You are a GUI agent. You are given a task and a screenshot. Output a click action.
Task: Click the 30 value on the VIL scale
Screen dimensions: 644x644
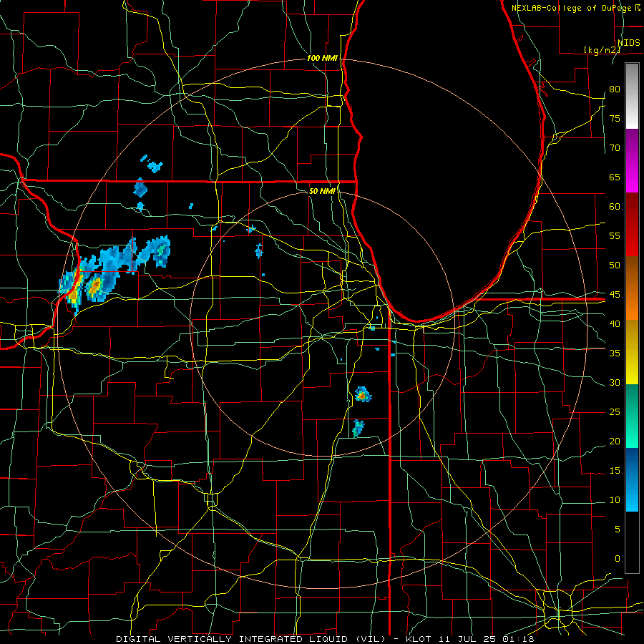pyautogui.click(x=615, y=382)
